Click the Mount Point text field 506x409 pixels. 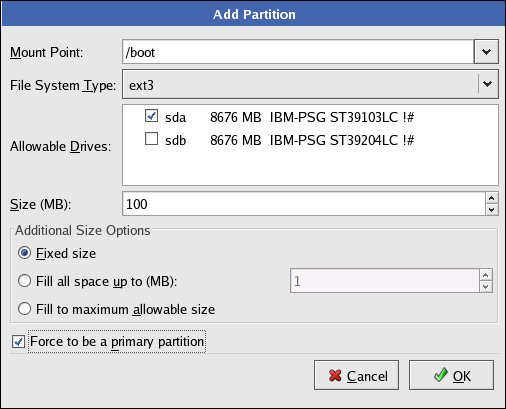(x=298, y=52)
